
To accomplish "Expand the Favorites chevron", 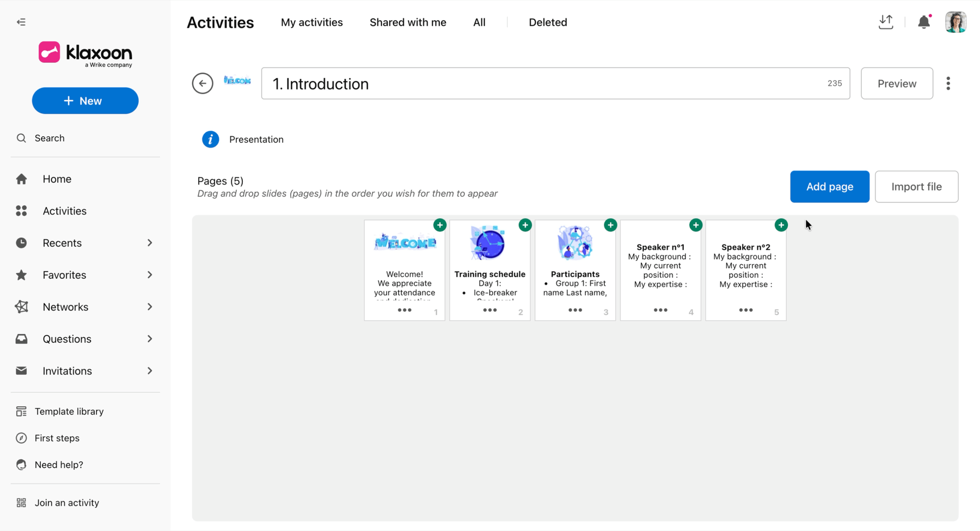I will [150, 275].
